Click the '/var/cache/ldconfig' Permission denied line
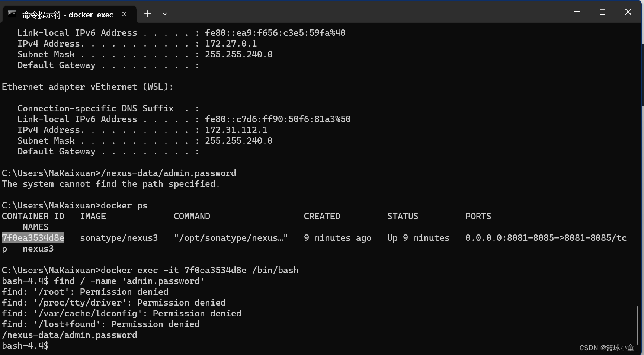 point(121,313)
